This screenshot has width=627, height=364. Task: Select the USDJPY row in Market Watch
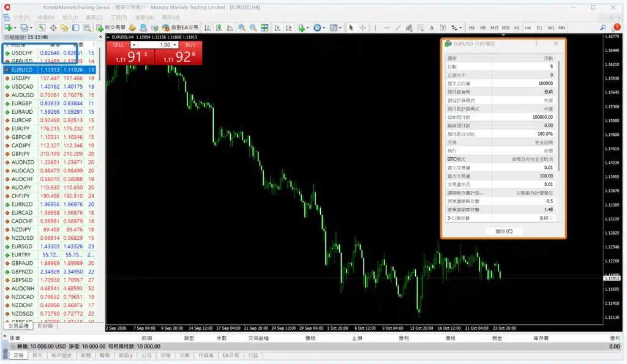(x=50, y=78)
